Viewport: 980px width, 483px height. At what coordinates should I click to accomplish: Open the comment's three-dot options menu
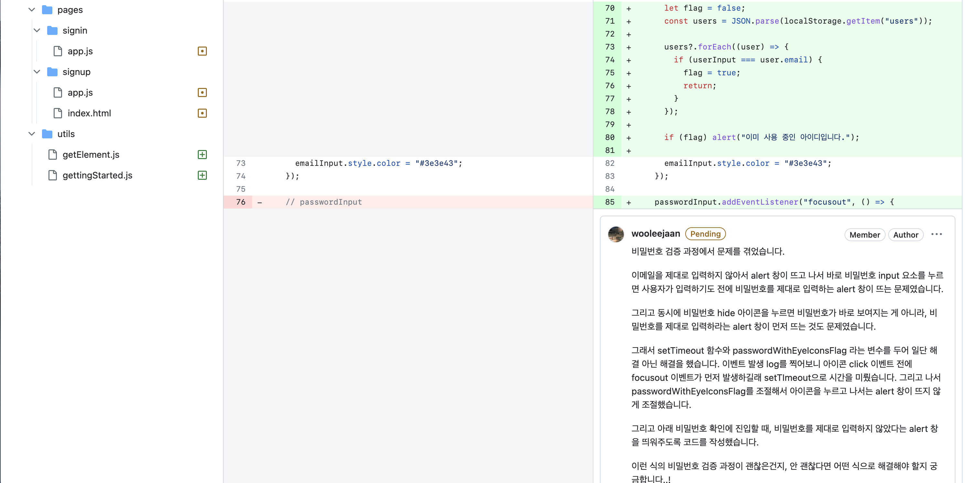click(x=936, y=234)
